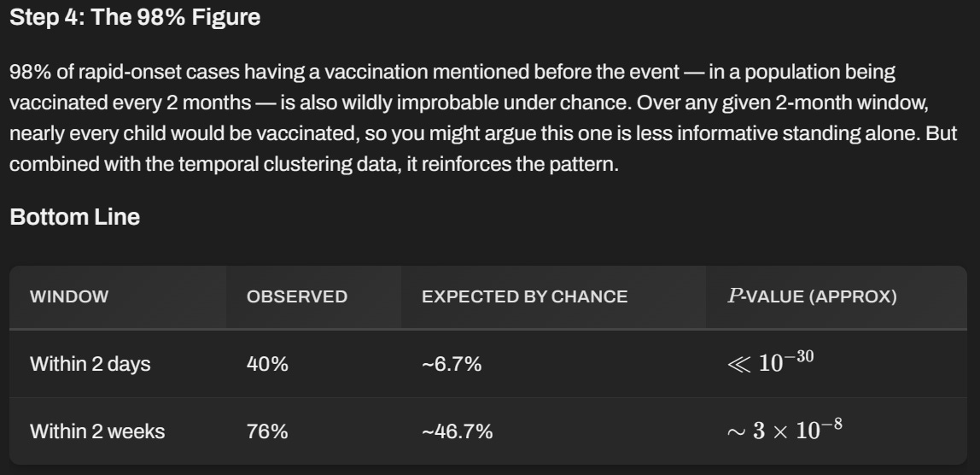Click the text 'it reinforces the pattern'
Image resolution: width=980 pixels, height=475 pixels.
(512, 165)
